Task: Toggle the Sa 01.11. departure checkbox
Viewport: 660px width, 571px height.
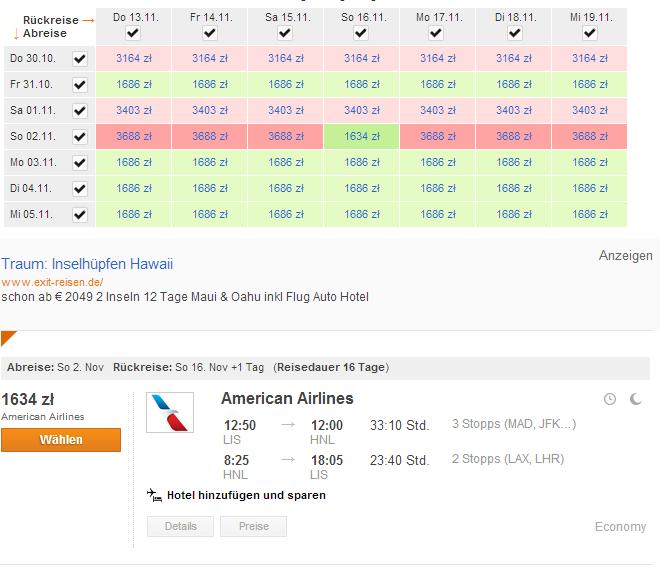Action: pyautogui.click(x=80, y=111)
